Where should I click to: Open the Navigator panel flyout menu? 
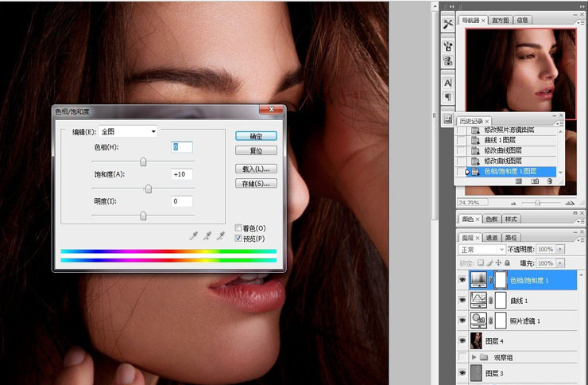click(x=580, y=22)
